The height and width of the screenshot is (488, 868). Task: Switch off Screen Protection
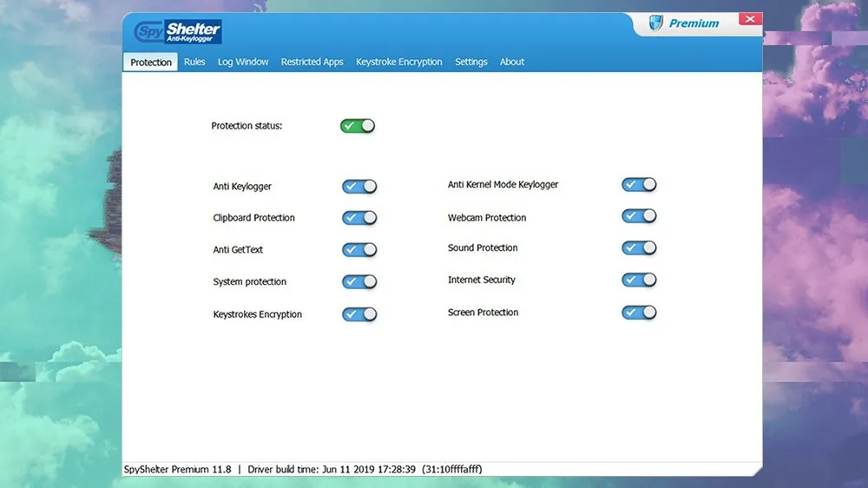pos(639,313)
